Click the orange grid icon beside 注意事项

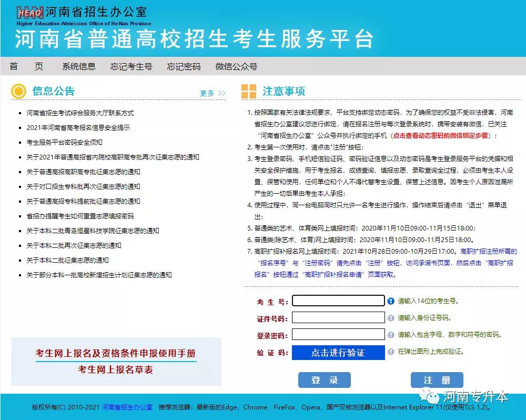(x=249, y=92)
